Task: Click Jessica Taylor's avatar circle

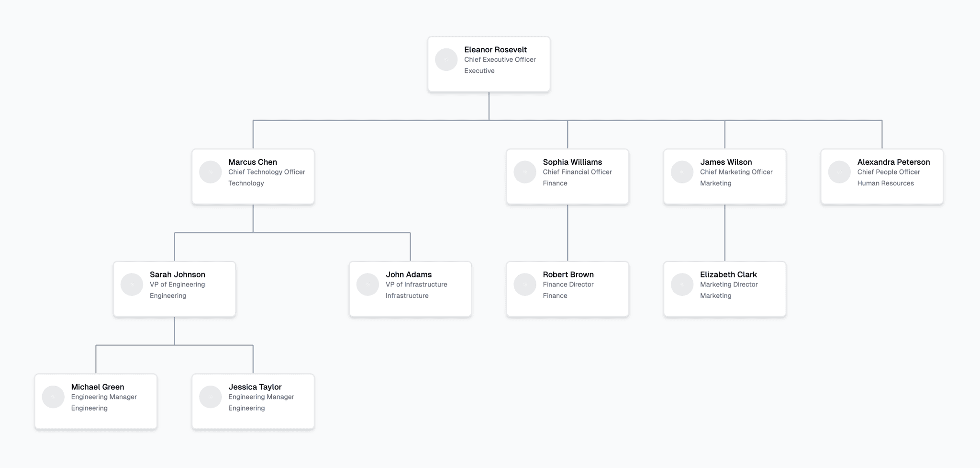Action: point(210,397)
